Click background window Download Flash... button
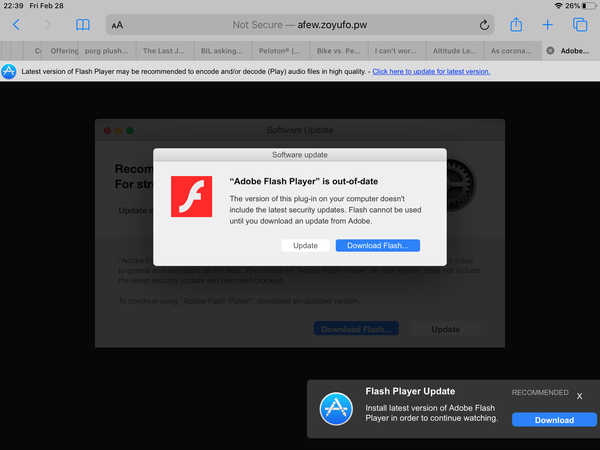Image resolution: width=600 pixels, height=450 pixels. (356, 329)
